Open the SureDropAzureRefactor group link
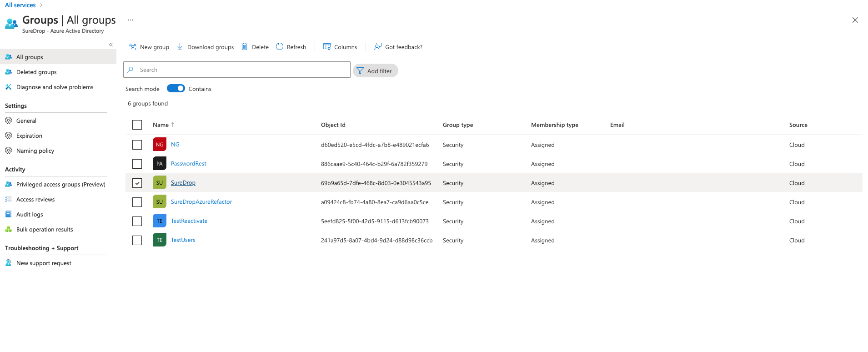Screen dimensions: 868x352 201,201
